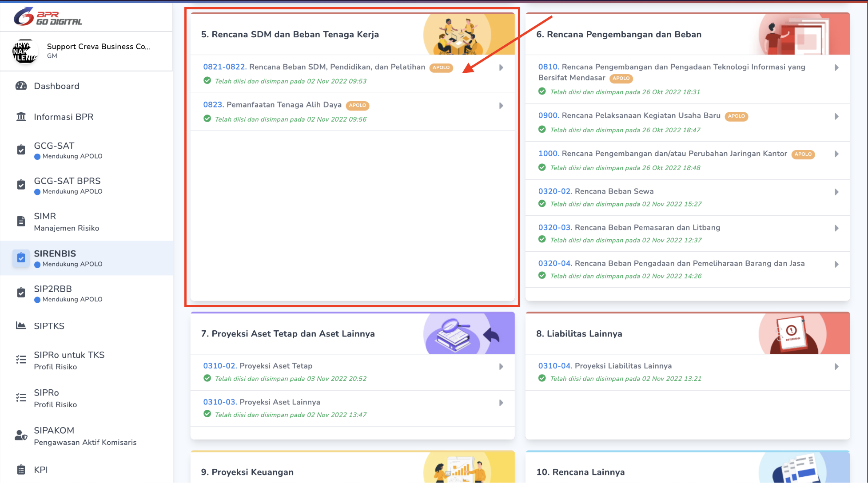Expand arrow for 0310-02 Proyeksi Aset Tetap
This screenshot has width=868, height=483.
(501, 367)
